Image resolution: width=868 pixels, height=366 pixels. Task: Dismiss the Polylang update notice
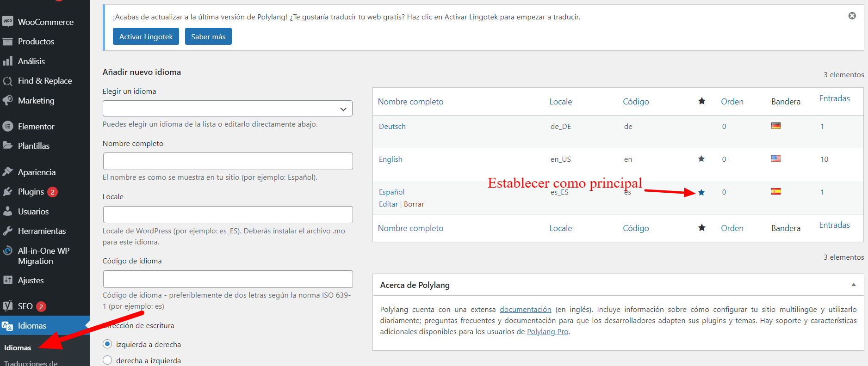[852, 16]
